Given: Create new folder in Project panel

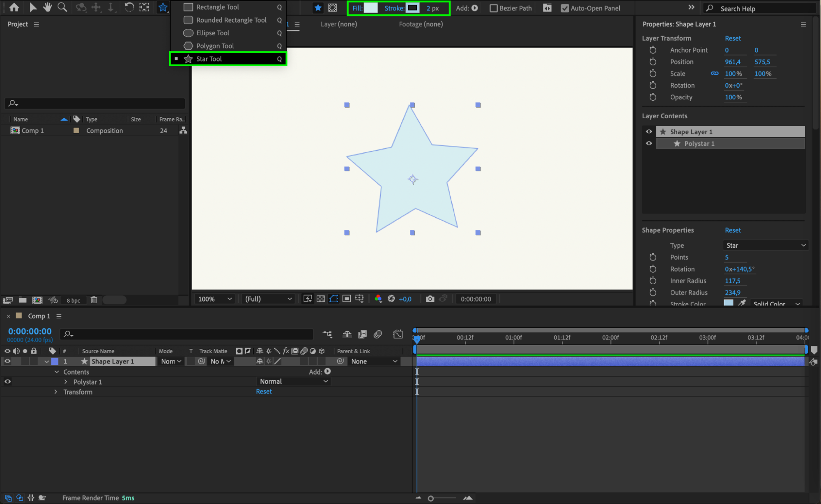Looking at the screenshot, I should pyautogui.click(x=23, y=300).
